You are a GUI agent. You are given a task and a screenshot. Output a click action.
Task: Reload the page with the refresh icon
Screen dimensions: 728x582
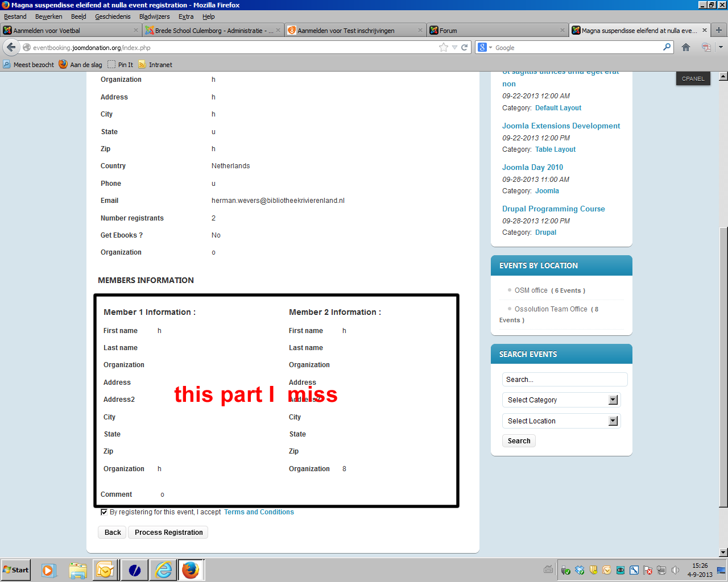tap(464, 47)
